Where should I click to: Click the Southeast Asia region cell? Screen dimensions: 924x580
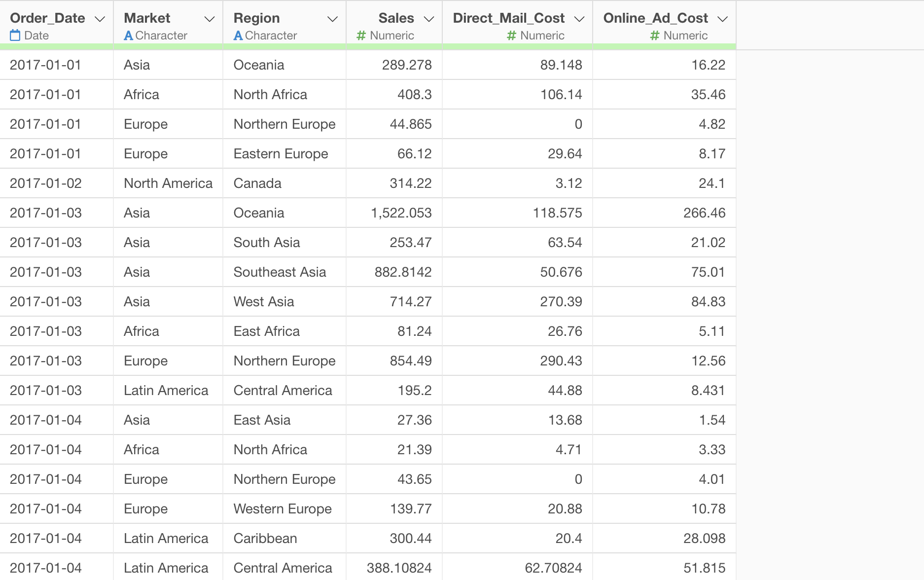(x=284, y=272)
